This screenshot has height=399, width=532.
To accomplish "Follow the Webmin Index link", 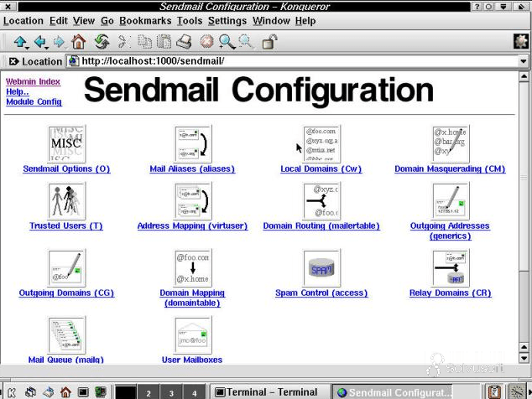I will tap(34, 81).
